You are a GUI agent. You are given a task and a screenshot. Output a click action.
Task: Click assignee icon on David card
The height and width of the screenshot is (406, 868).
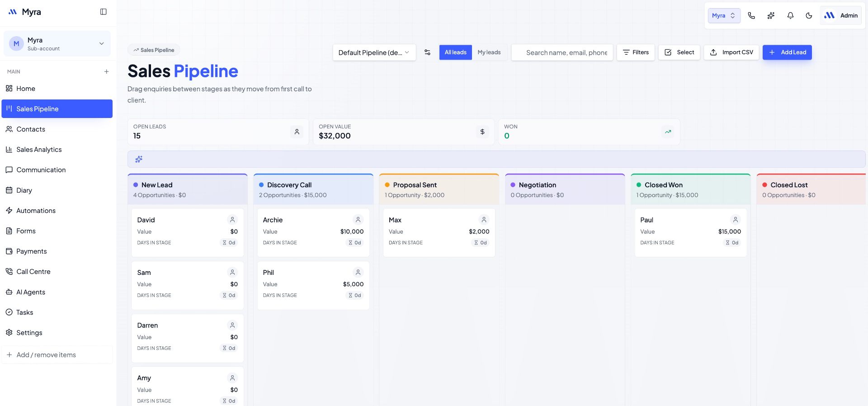pos(232,220)
